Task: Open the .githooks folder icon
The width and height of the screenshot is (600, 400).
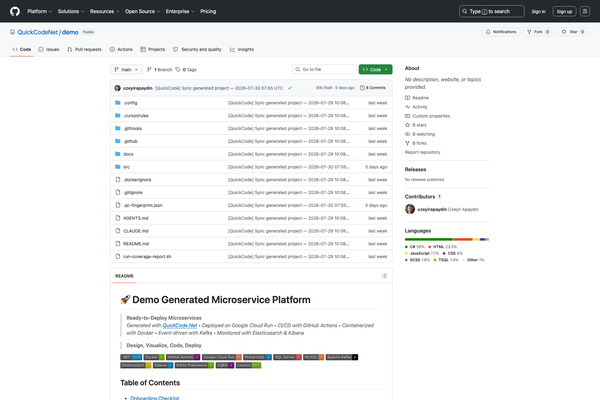Action: (x=118, y=128)
